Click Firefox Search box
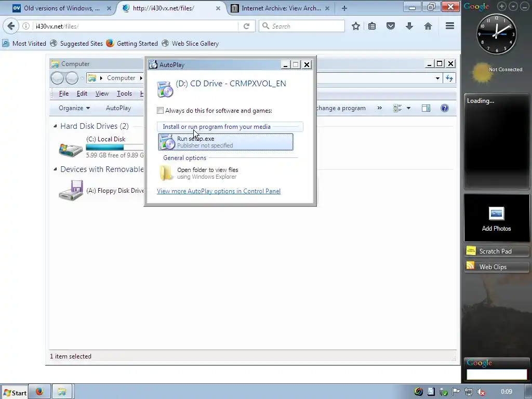 pos(302,26)
